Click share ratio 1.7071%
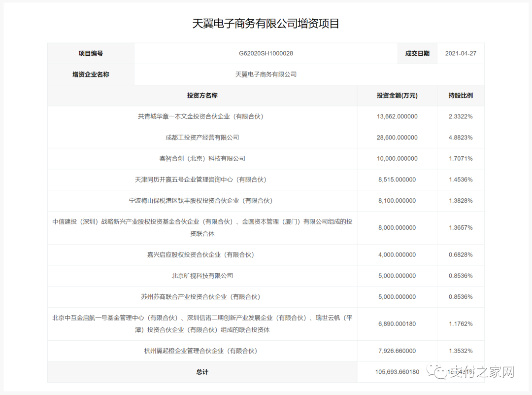This screenshot has width=532, height=395. [461, 159]
